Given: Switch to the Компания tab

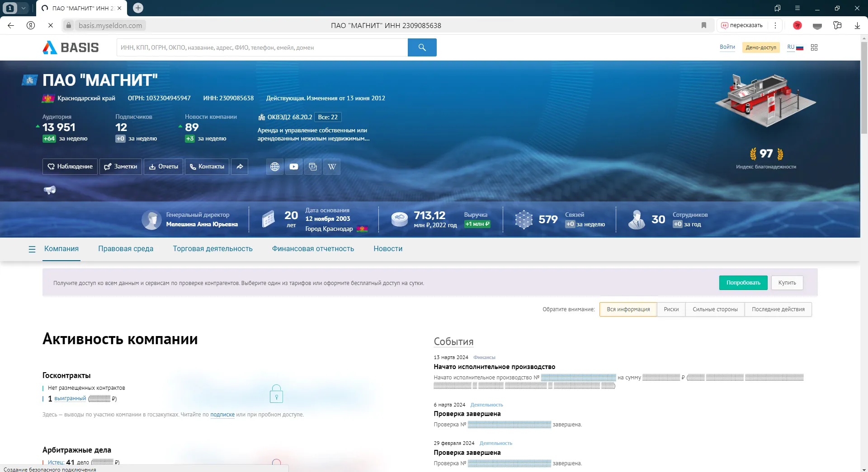Looking at the screenshot, I should coord(61,249).
